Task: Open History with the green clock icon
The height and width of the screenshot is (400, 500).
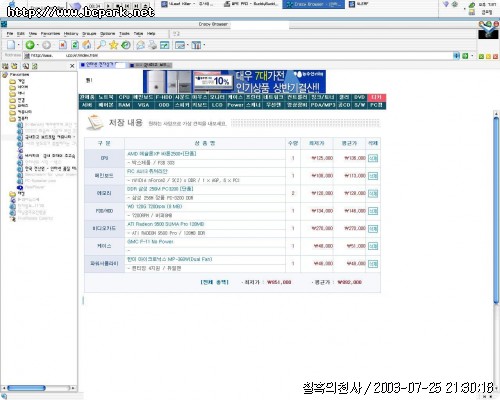Action: [126, 45]
